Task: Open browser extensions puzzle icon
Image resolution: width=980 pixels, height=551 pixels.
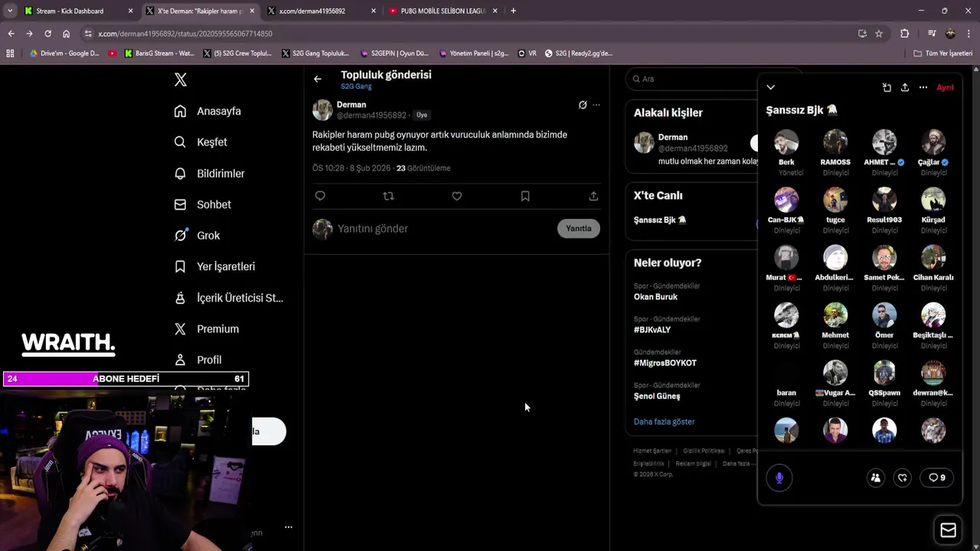Action: coord(904,34)
